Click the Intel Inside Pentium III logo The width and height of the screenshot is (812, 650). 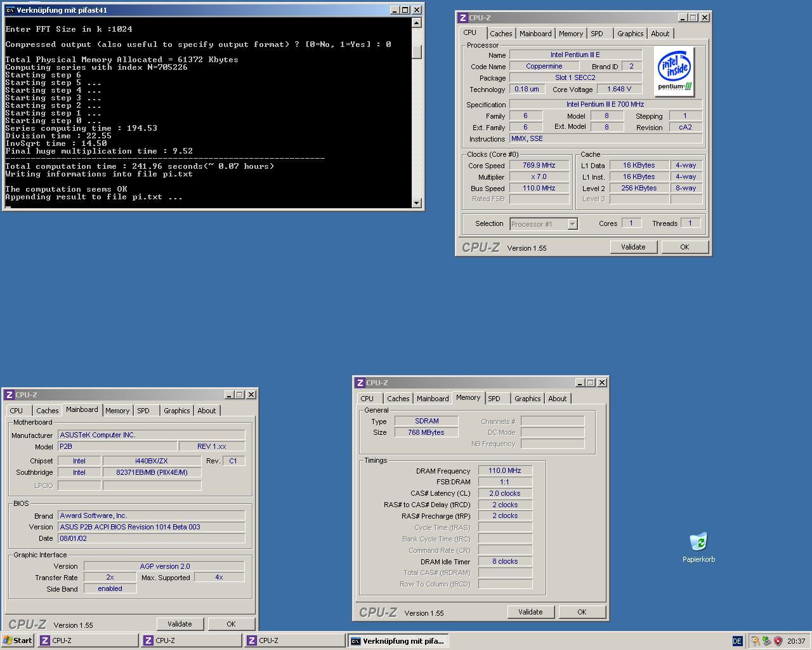click(674, 72)
